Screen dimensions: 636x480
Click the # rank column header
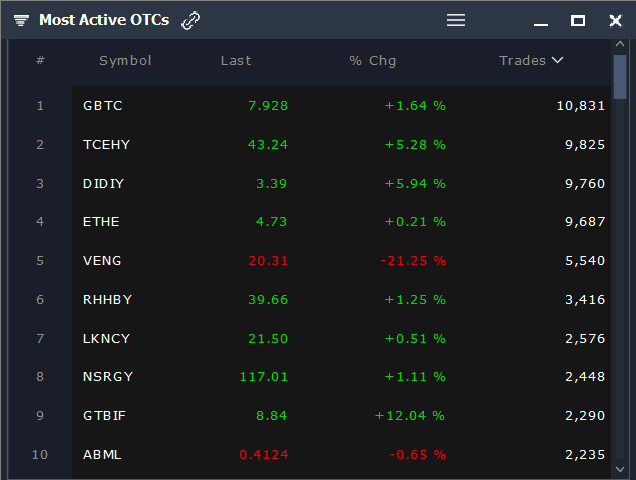tap(40, 61)
